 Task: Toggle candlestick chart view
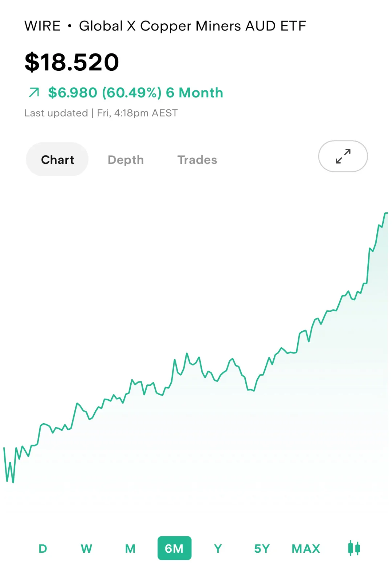(354, 548)
